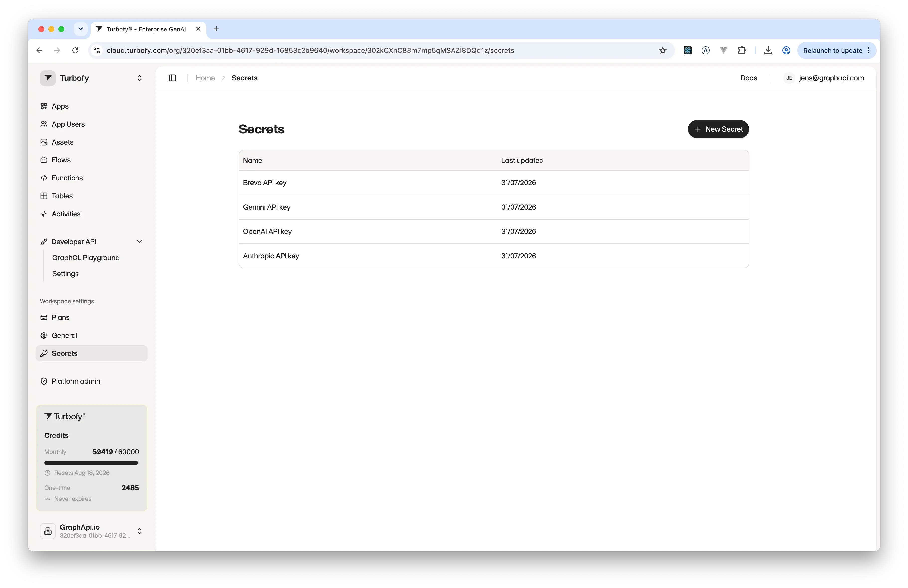This screenshot has width=908, height=588.
Task: Click the General gear icon
Action: 44,335
